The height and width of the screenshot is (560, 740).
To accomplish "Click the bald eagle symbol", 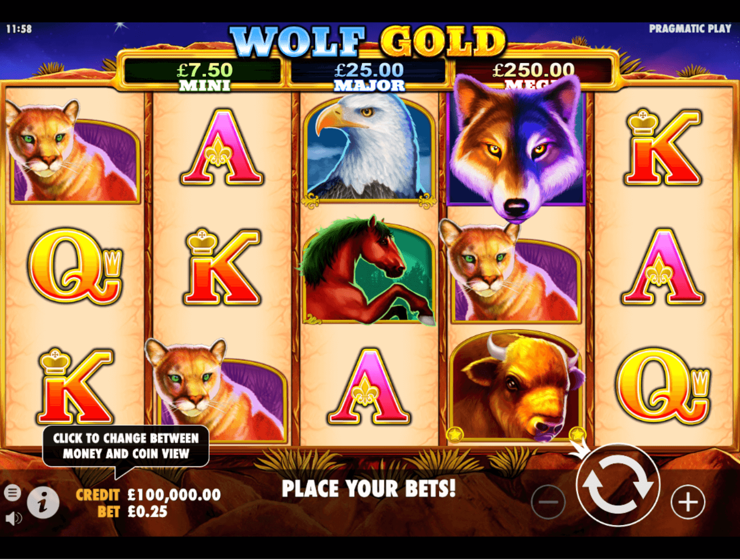I will point(369,151).
